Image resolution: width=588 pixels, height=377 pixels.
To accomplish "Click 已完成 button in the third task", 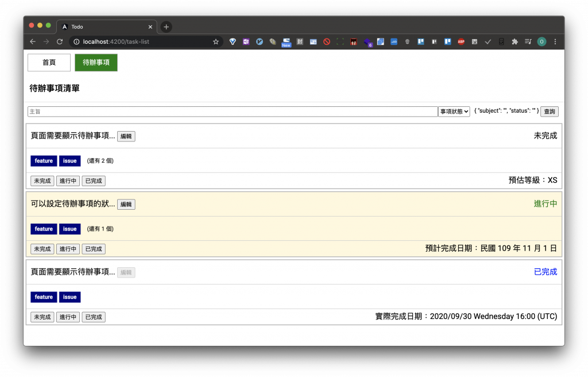I will (x=94, y=317).
